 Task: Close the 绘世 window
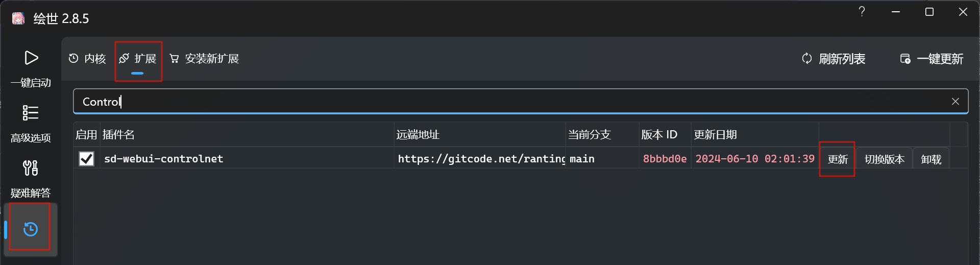(x=963, y=12)
